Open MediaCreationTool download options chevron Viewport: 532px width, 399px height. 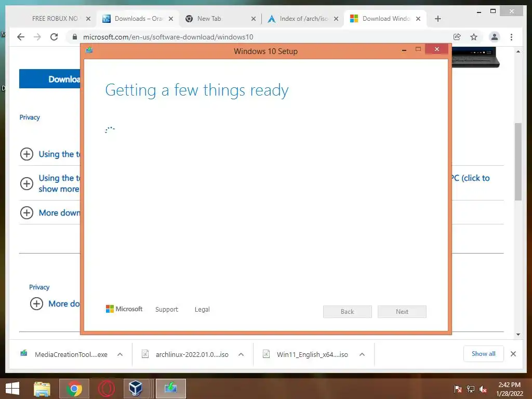tap(120, 354)
